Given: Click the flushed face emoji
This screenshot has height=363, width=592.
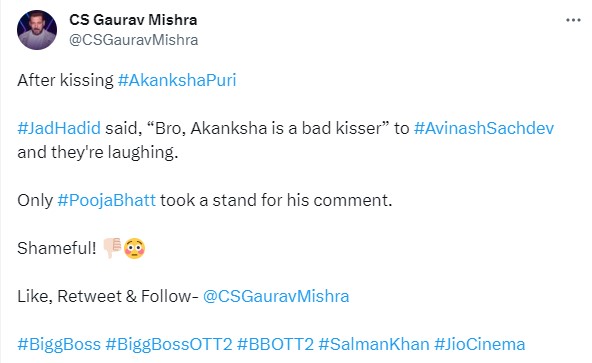Looking at the screenshot, I should click(134, 249).
